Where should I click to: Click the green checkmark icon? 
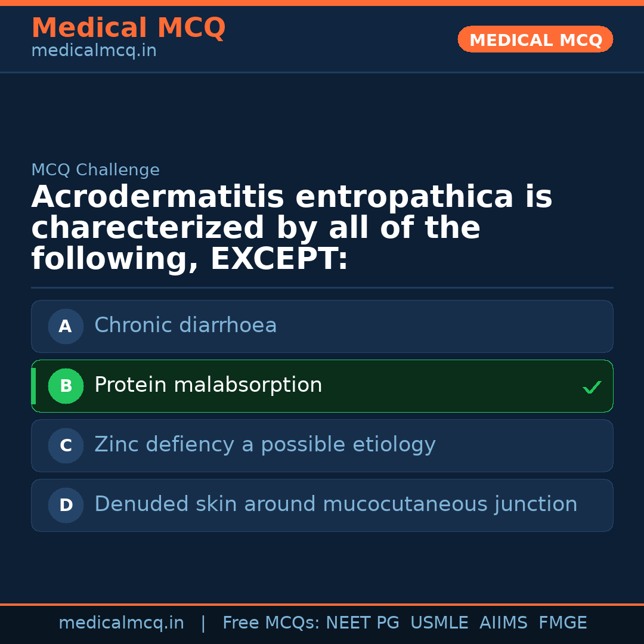pos(592,387)
